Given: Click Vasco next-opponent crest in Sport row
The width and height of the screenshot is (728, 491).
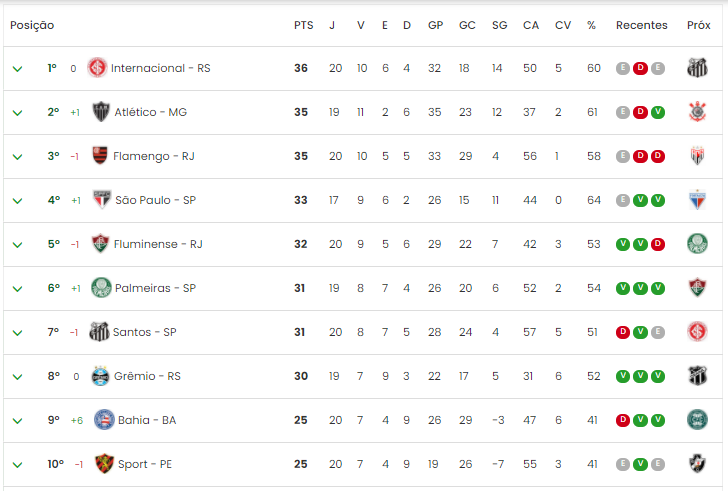Looking at the screenshot, I should [697, 464].
